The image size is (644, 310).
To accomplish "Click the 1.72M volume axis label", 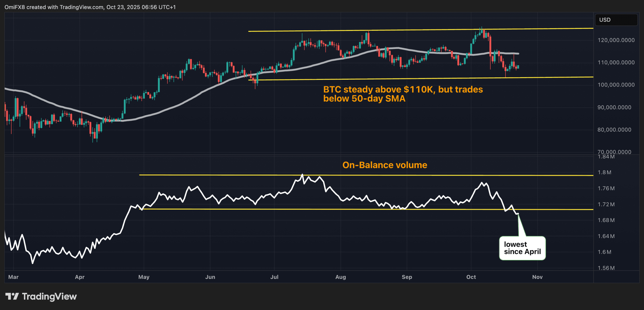I will coord(606,204).
